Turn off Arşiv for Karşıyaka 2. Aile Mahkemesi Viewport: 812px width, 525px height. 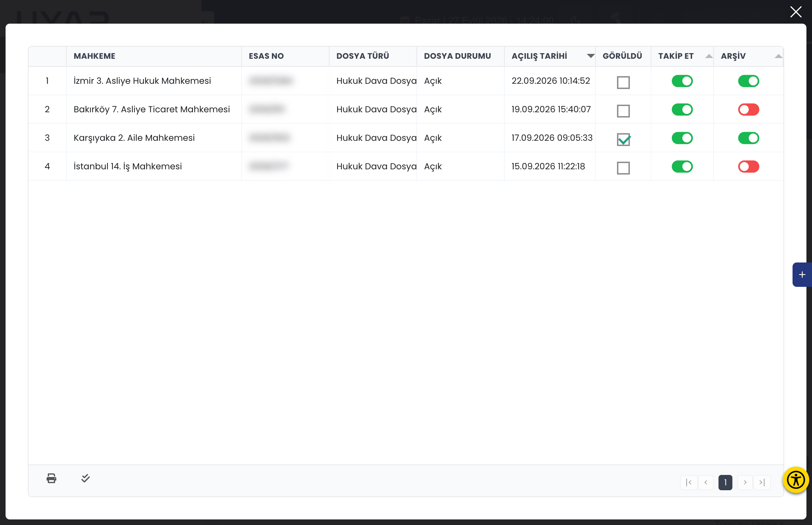tap(749, 138)
